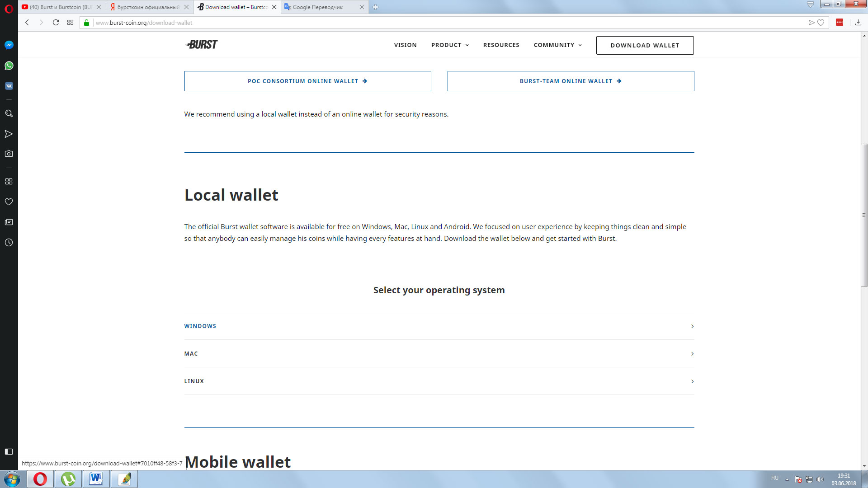This screenshot has height=488, width=868.
Task: Go back to previous page
Action: (27, 23)
